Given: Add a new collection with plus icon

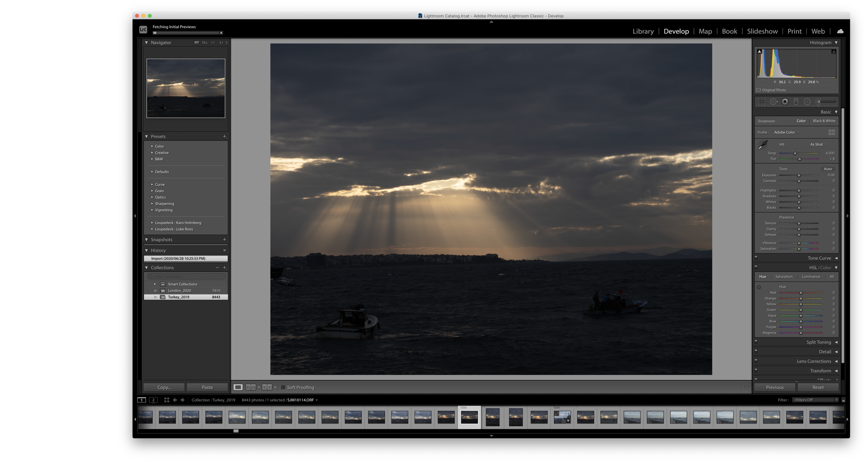Looking at the screenshot, I should (x=224, y=268).
